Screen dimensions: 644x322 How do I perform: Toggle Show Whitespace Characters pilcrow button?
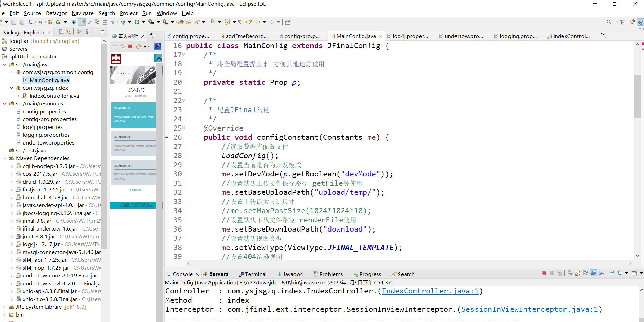113,22
